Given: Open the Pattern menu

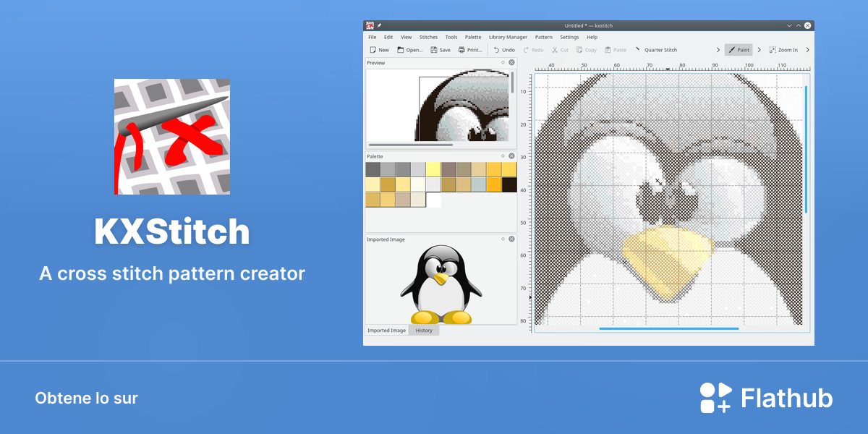Looking at the screenshot, I should [543, 37].
